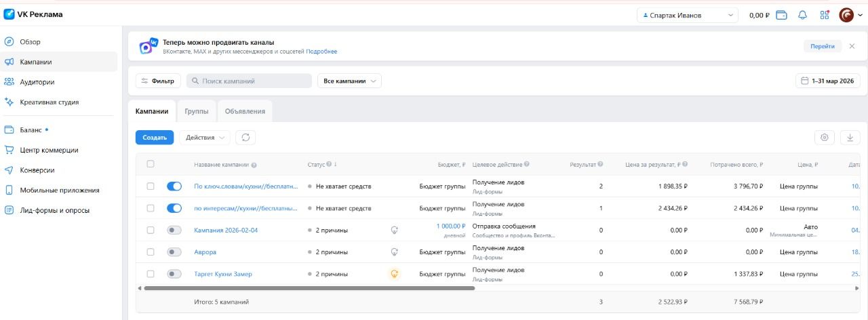The width and height of the screenshot is (868, 320).
Task: Click the promo banner channel icon
Action: (149, 46)
